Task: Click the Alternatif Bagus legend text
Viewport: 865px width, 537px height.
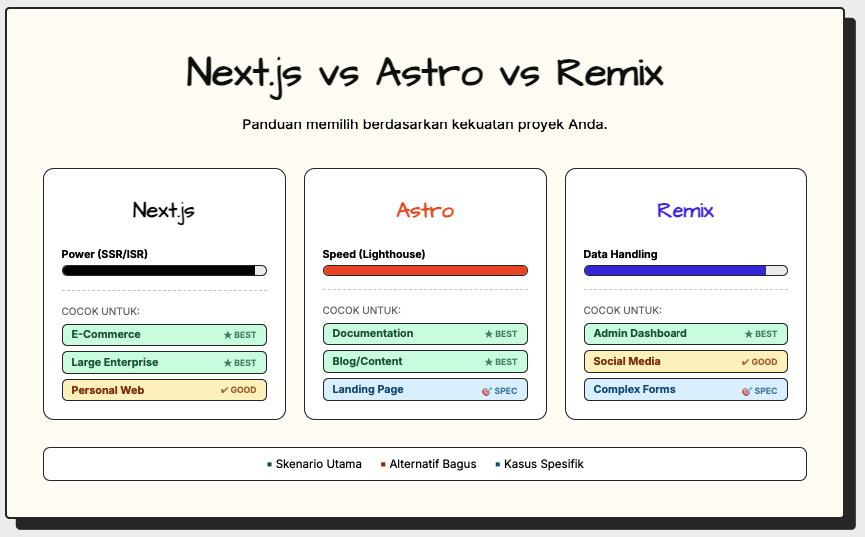Action: coord(433,464)
